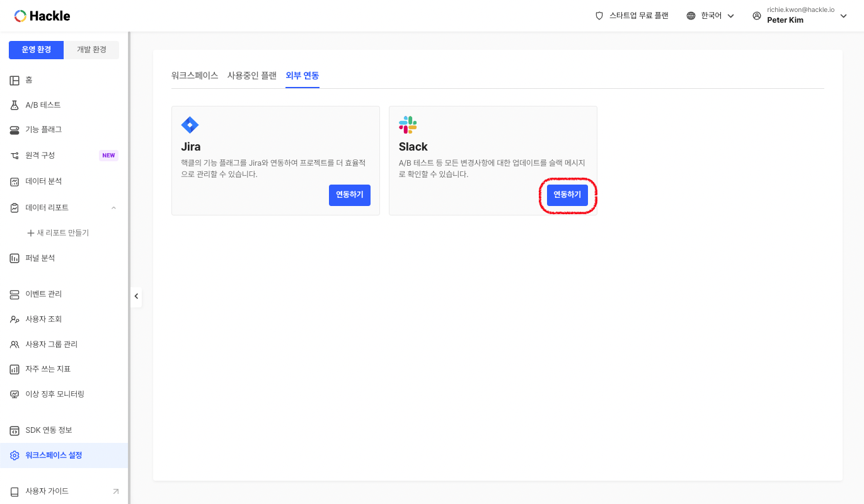Click the 기능 플래그 toggle icon
Image resolution: width=864 pixels, height=504 pixels.
(14, 130)
